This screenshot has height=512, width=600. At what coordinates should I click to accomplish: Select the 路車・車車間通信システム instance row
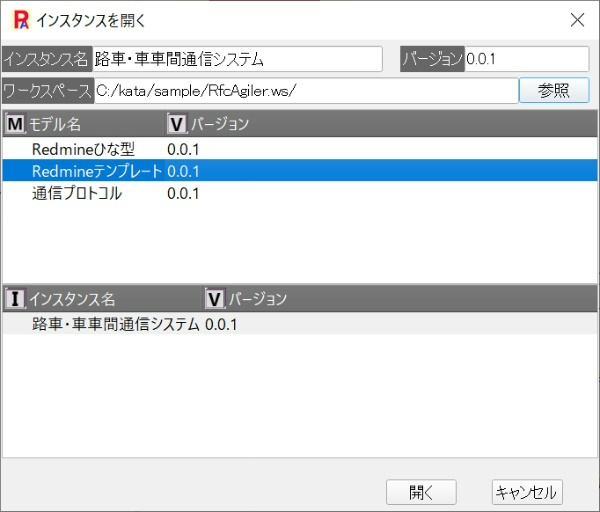click(x=300, y=324)
